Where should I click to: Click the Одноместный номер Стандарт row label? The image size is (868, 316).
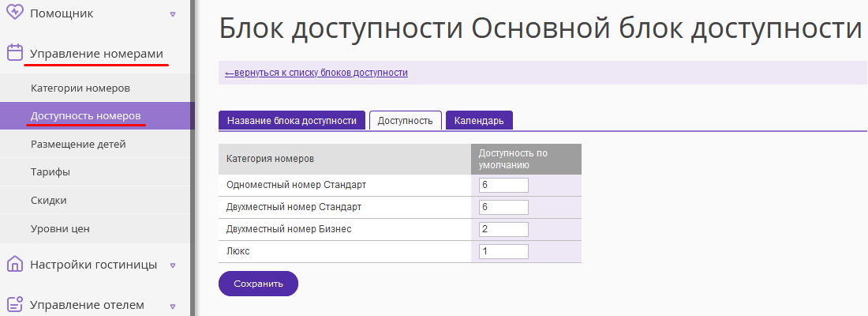pos(296,185)
